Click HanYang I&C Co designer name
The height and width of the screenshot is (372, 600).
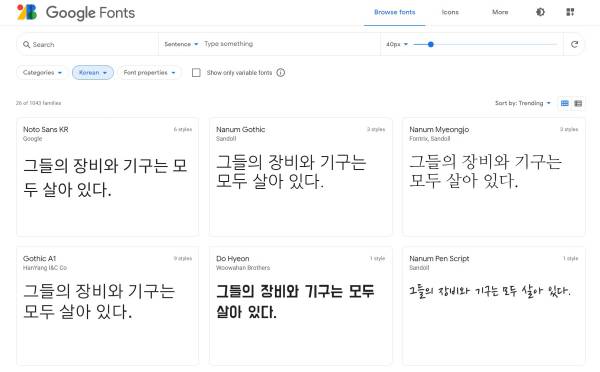point(45,268)
